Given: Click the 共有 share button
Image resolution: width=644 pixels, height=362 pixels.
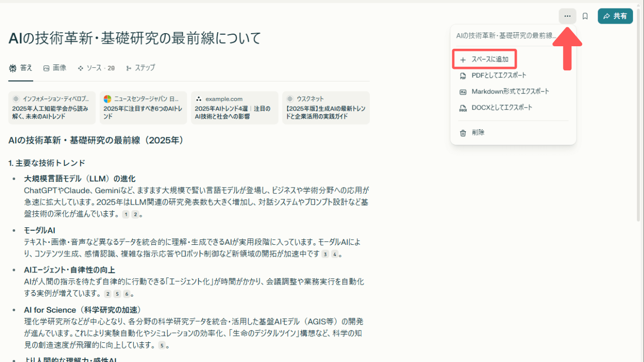Looking at the screenshot, I should [x=615, y=16].
